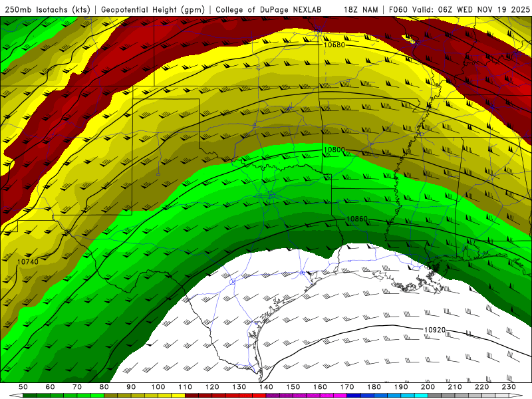Click the 130 value on the color scale
Viewport: 532px width, 399px height.
pos(239,387)
